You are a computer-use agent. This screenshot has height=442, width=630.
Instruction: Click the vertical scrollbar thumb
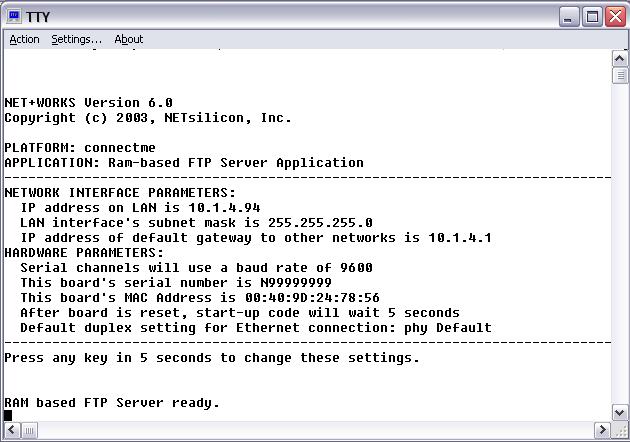(x=619, y=74)
